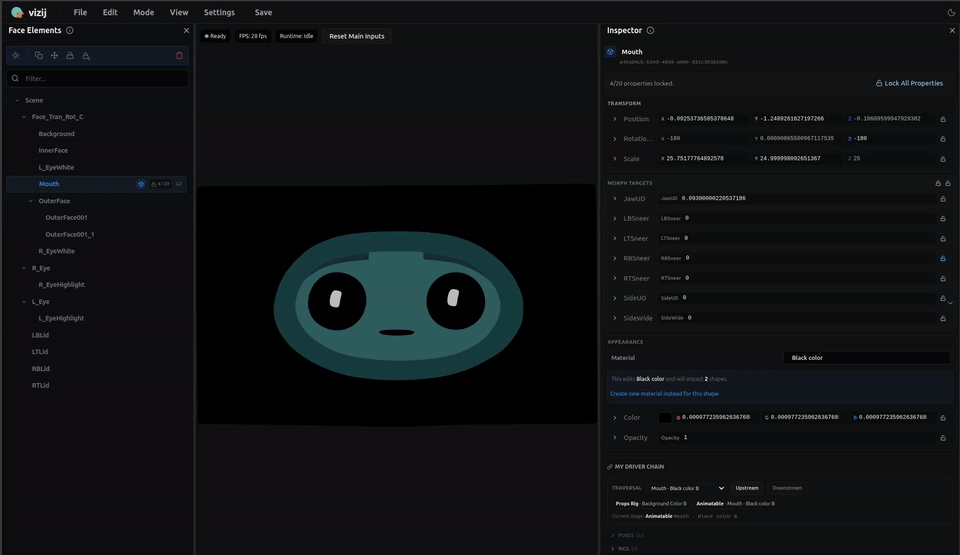Click the Reset Main Inputs button
This screenshot has width=960, height=555.
pos(357,36)
